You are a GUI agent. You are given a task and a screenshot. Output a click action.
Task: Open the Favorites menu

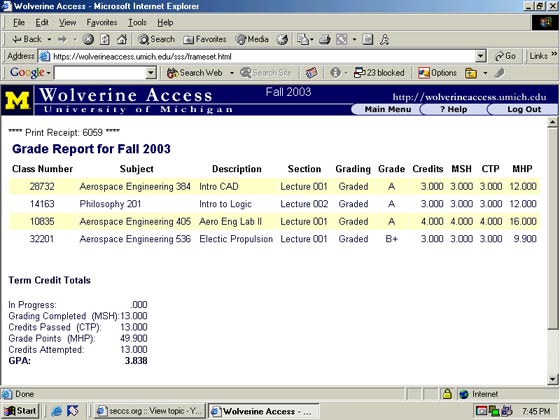[102, 22]
